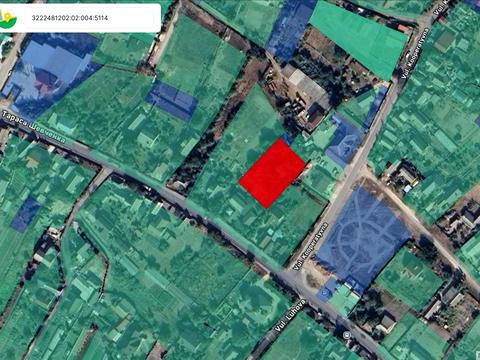Viewport: 480px width, 360px height.
Task: Click the lower Vul. Kooperatyvna street label
Action: 310,246
